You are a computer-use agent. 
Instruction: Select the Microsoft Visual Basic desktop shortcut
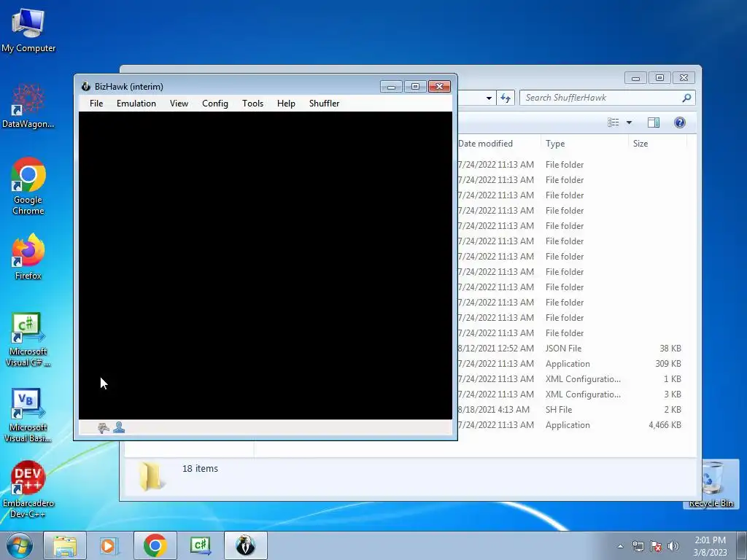[28, 415]
